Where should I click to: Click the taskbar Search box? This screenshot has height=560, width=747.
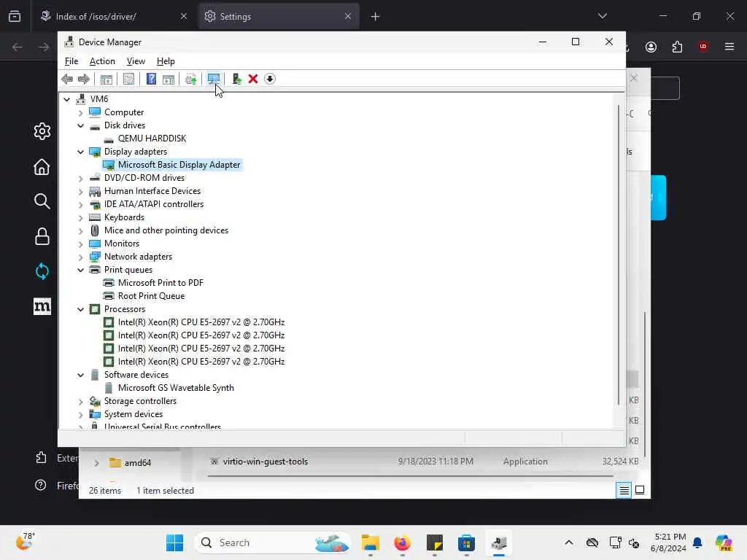click(x=273, y=542)
